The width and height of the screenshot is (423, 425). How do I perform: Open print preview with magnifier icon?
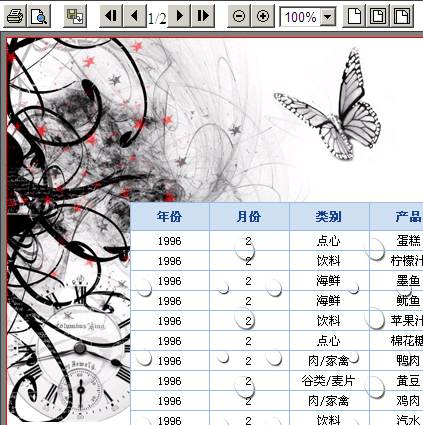pos(39,16)
